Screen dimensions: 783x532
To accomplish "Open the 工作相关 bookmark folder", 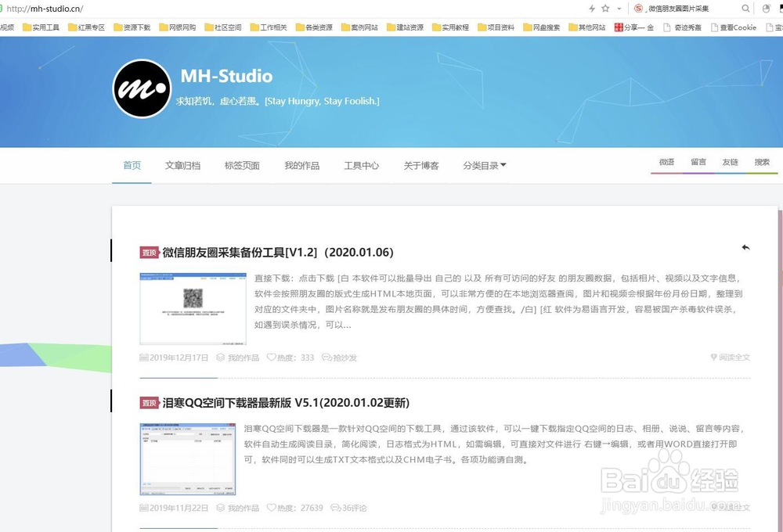I will coord(269,27).
